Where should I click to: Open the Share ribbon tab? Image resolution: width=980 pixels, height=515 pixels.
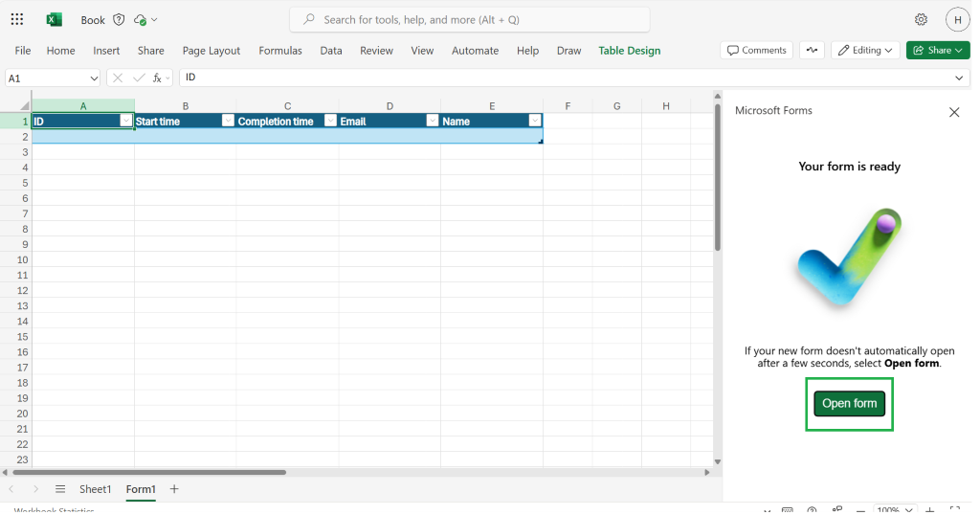[x=150, y=51]
